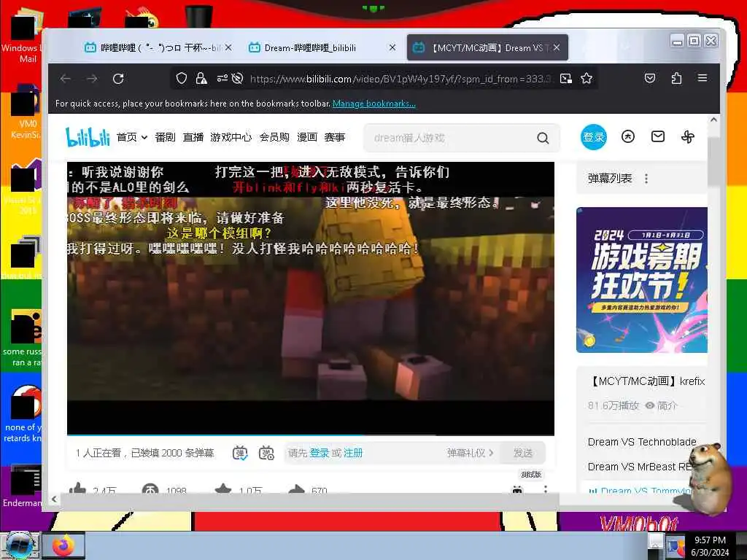The height and width of the screenshot is (560, 747).
Task: Reload the page in Firefox
Action: click(x=118, y=79)
